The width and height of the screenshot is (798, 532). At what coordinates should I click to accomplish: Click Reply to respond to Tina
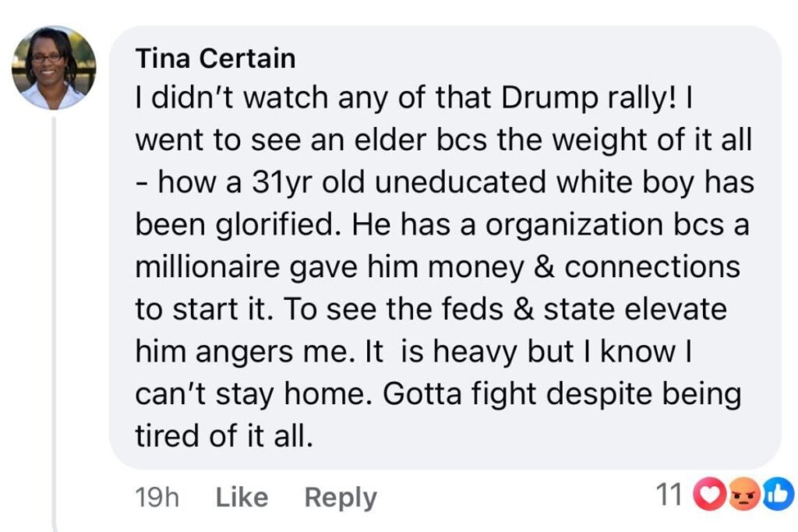(341, 495)
